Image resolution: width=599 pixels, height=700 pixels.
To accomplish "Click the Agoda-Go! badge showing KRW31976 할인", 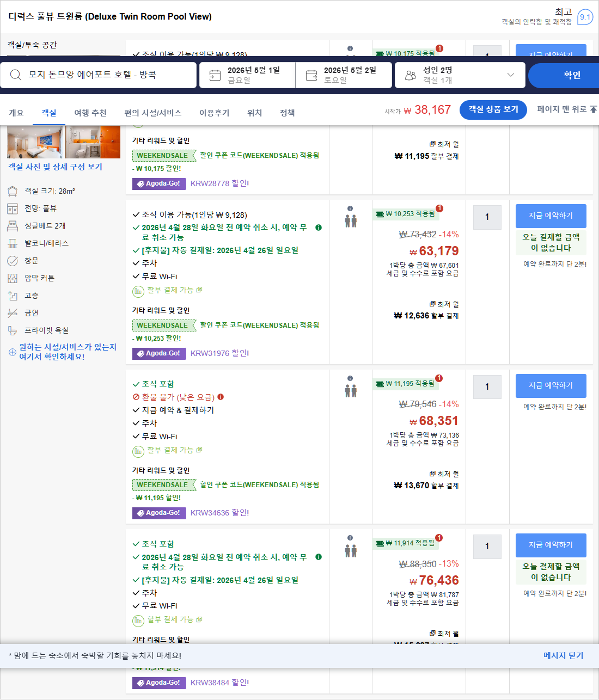I will 158,353.
